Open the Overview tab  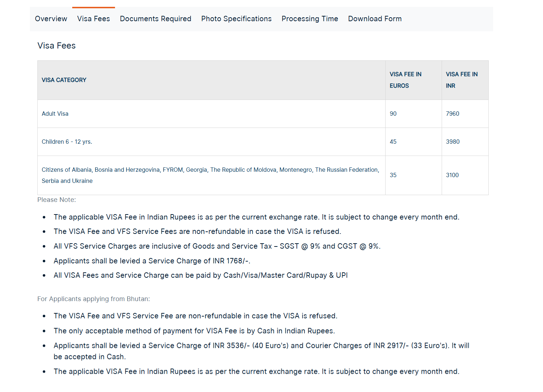(51, 19)
